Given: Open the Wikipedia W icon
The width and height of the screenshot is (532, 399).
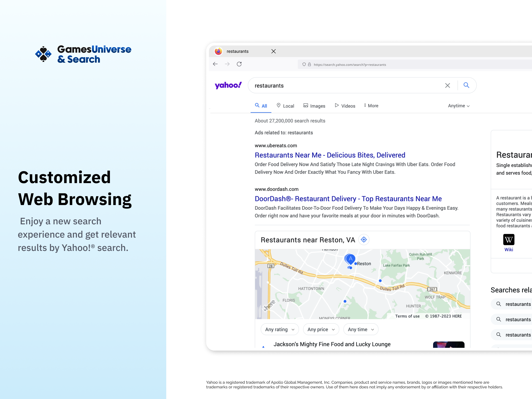Looking at the screenshot, I should point(509,240).
